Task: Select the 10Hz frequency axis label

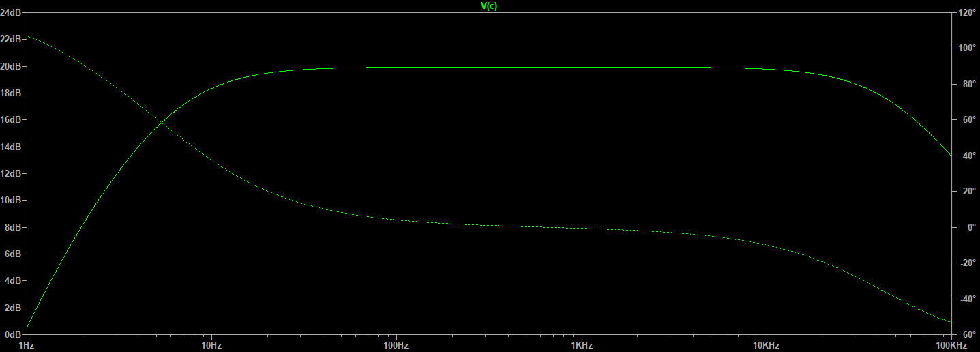Action: coord(211,346)
